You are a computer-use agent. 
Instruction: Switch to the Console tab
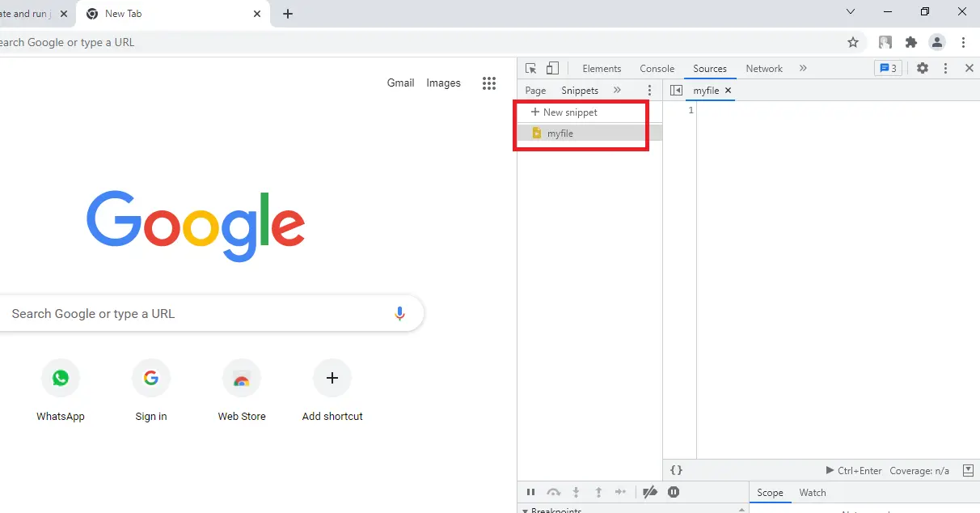(657, 69)
